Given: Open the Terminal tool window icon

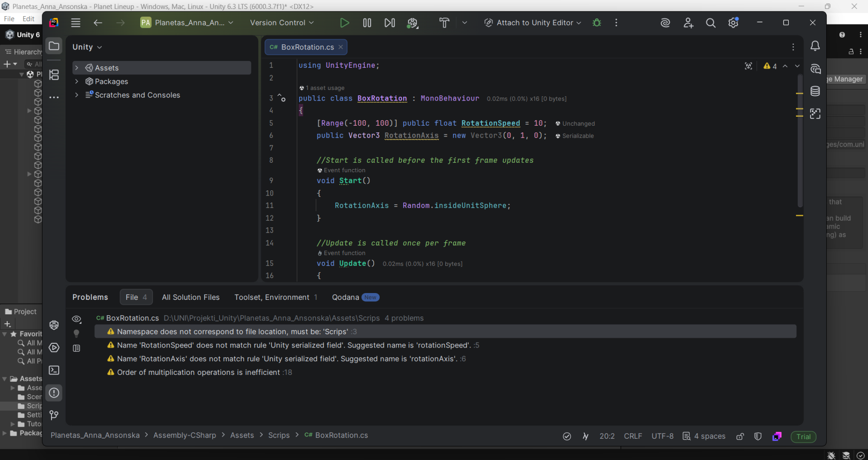Looking at the screenshot, I should pyautogui.click(x=54, y=370).
